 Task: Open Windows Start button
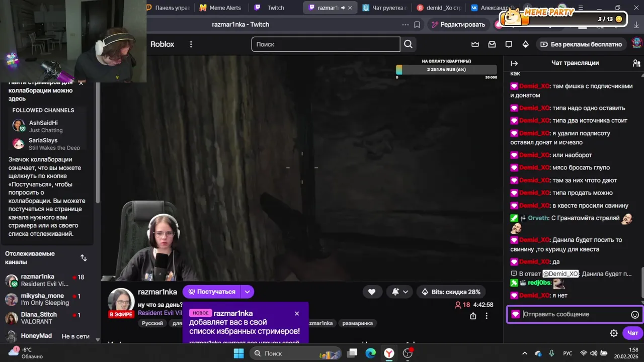tap(238, 353)
